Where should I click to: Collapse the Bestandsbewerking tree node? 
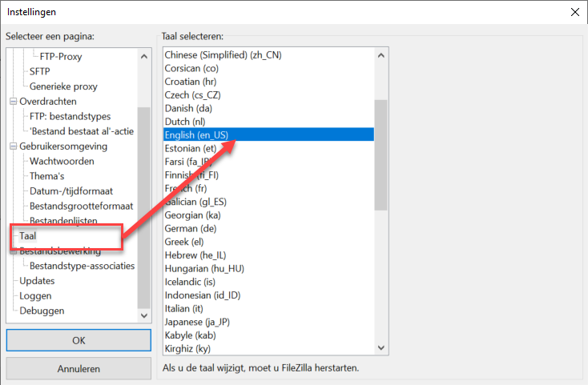[13, 251]
